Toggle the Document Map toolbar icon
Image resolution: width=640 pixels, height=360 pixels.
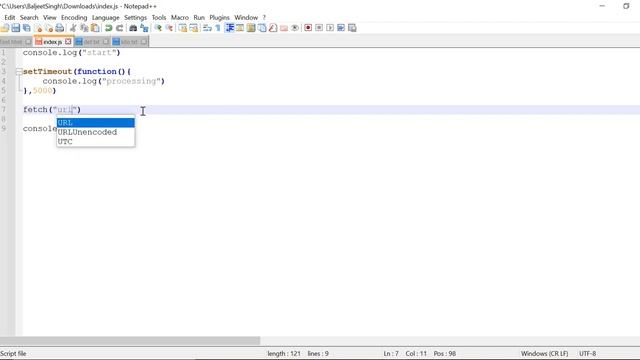[251, 28]
